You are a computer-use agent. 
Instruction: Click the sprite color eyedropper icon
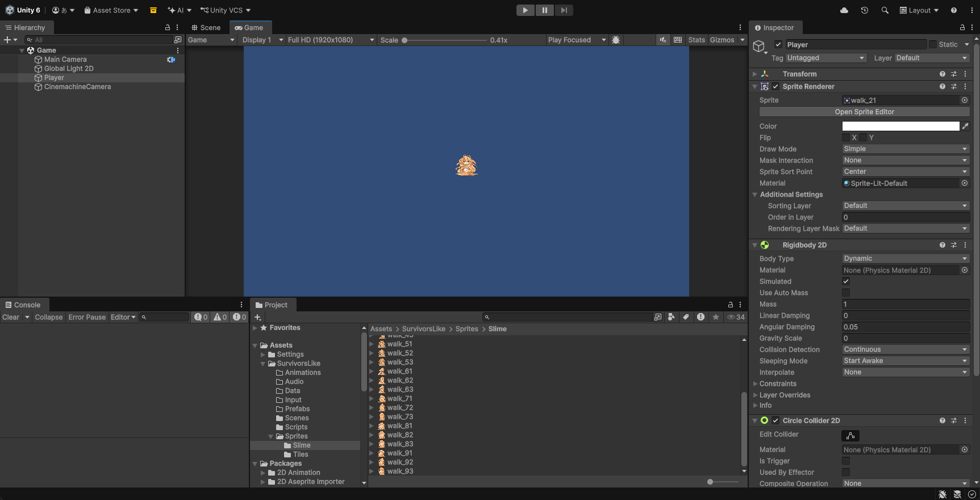(x=965, y=126)
